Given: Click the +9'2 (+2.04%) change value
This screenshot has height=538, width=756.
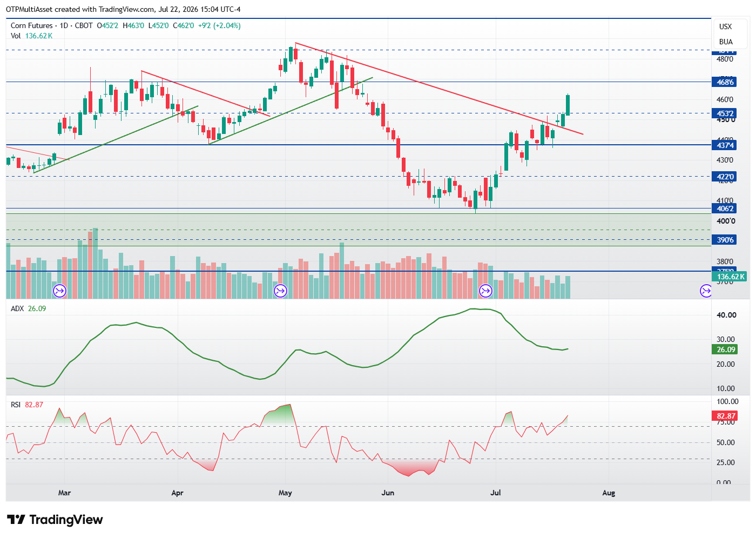Looking at the screenshot, I should coord(219,25).
